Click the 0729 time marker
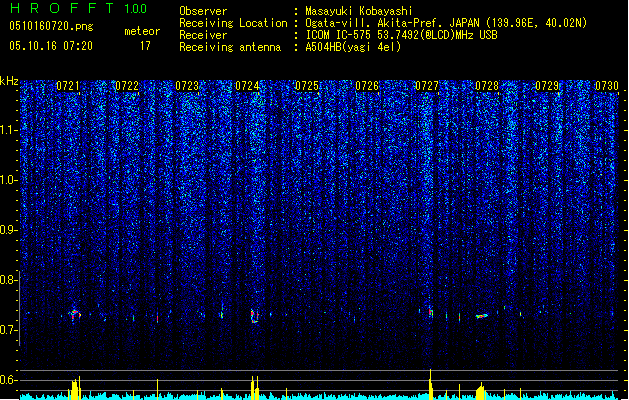Screen dimensions: 629x400 click(x=547, y=86)
